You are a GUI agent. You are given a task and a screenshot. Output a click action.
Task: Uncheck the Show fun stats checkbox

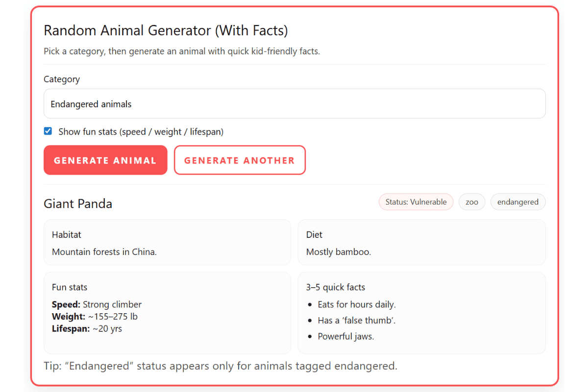(x=48, y=131)
